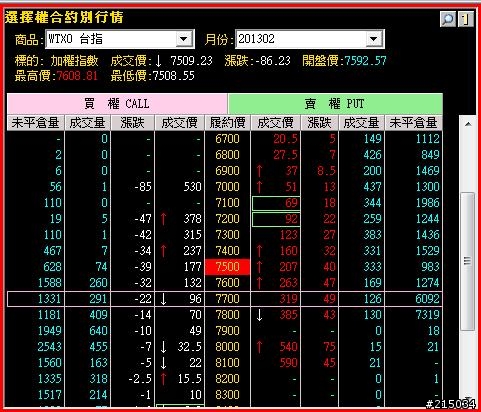
Task: Click call price 530 at strike 7000
Action: tap(193, 187)
